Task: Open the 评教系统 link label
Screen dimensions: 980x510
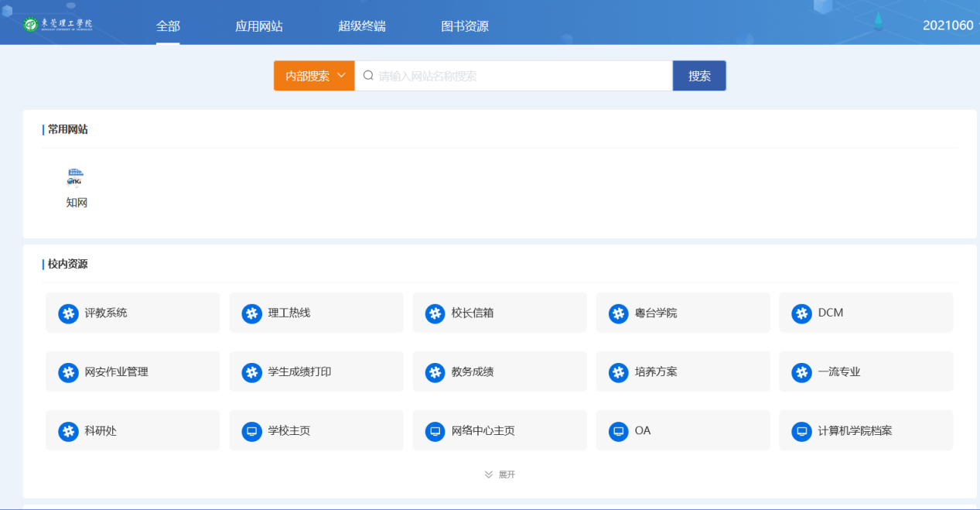Action: (106, 313)
